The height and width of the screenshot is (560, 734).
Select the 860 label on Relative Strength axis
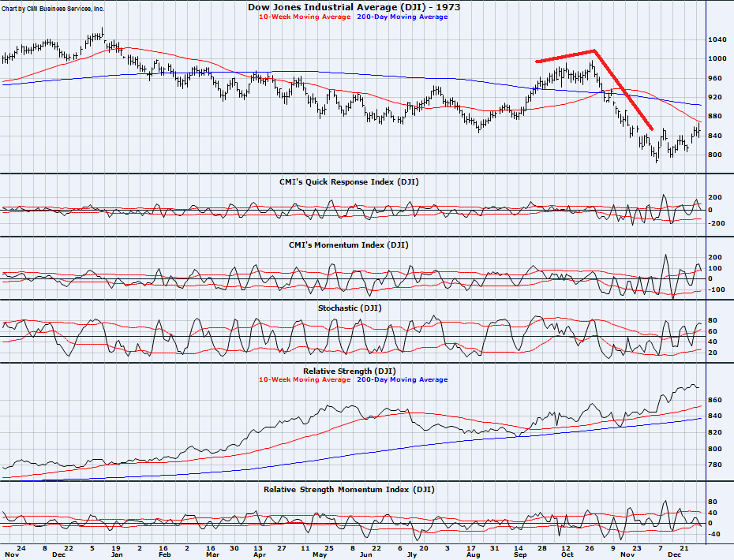[716, 401]
